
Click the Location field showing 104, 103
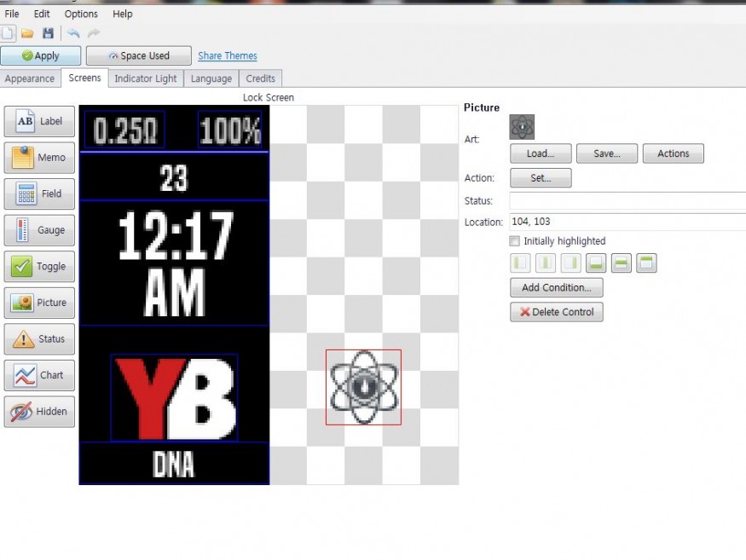coord(627,222)
